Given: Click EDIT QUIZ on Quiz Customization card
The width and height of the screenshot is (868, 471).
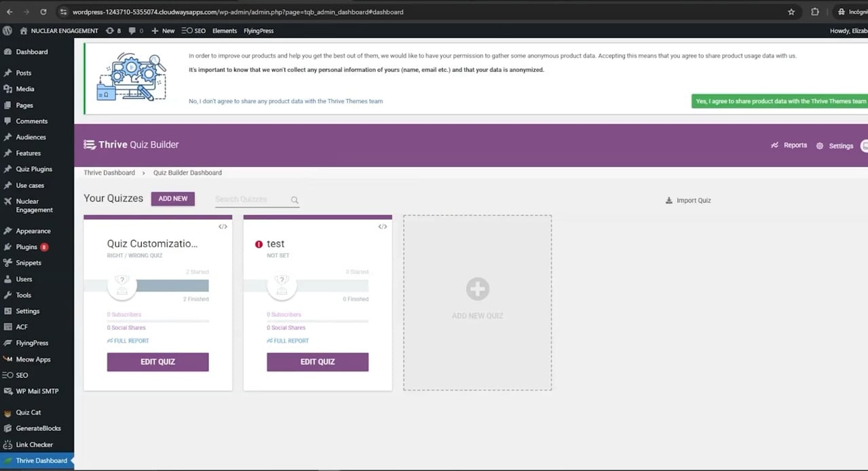Looking at the screenshot, I should 157,362.
